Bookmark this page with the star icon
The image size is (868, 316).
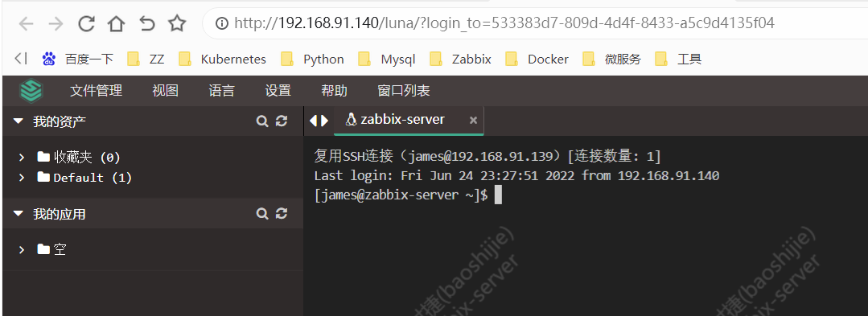click(x=177, y=23)
